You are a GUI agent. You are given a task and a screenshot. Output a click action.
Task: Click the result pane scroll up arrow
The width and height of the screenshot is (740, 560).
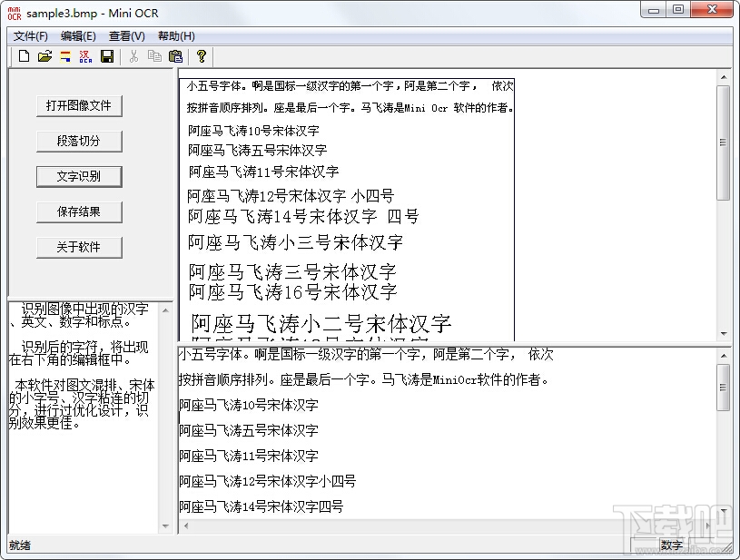724,356
